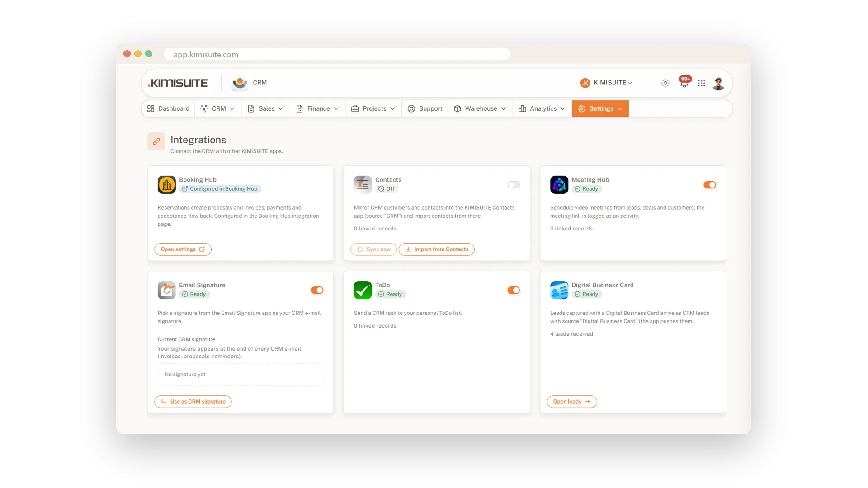
Task: Go to the Dashboard tab
Action: (168, 108)
